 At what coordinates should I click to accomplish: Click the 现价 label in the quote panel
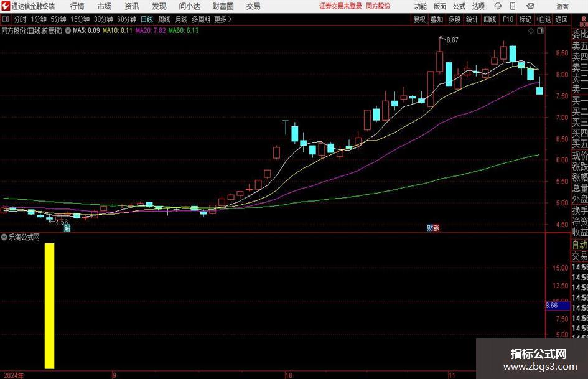click(x=580, y=156)
